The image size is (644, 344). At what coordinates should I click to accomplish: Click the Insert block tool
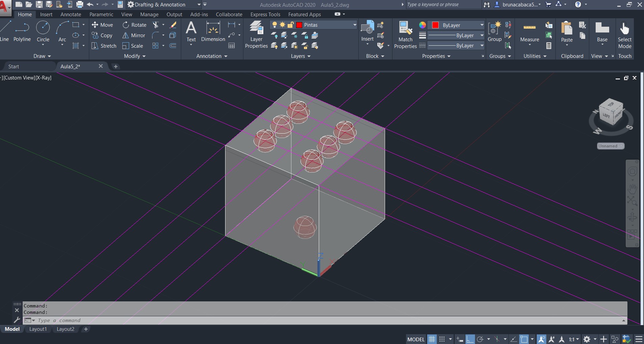367,31
